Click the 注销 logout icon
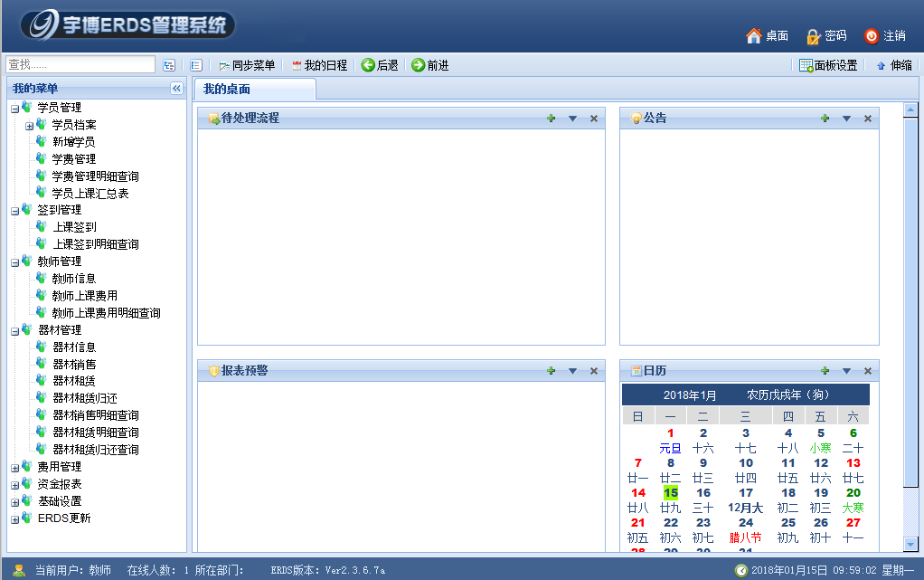Image resolution: width=924 pixels, height=580 pixels. (871, 36)
